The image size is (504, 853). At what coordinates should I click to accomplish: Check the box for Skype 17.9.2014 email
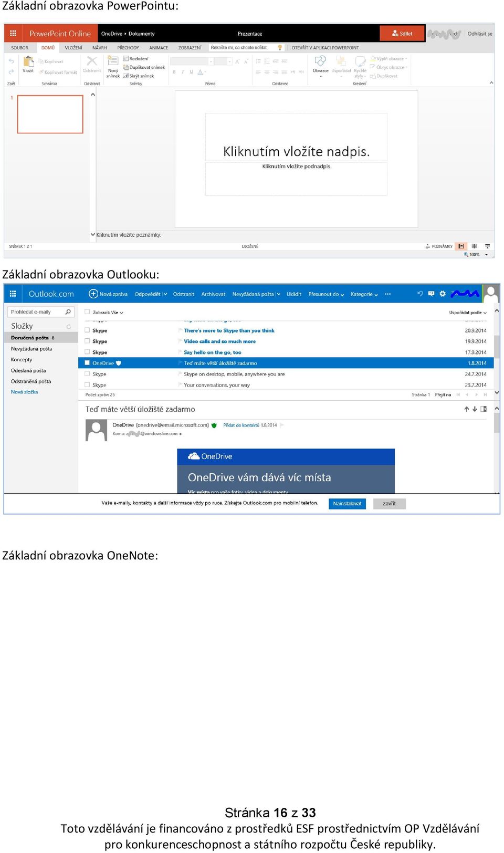click(87, 352)
